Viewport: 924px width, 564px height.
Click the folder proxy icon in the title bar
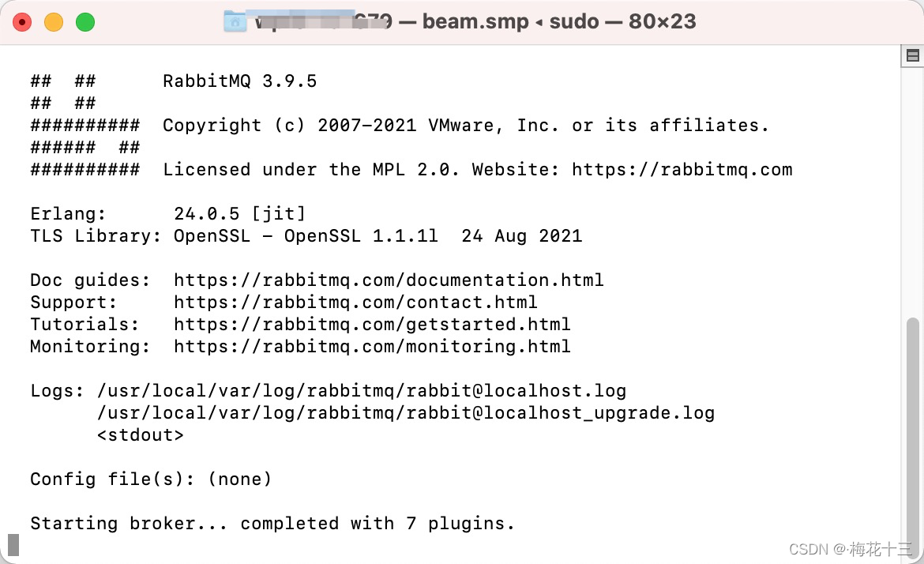coord(234,21)
